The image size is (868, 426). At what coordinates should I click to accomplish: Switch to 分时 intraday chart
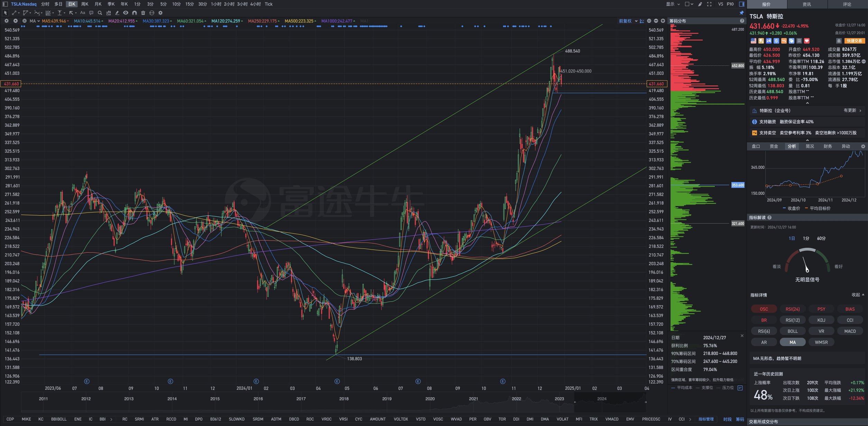(45, 4)
